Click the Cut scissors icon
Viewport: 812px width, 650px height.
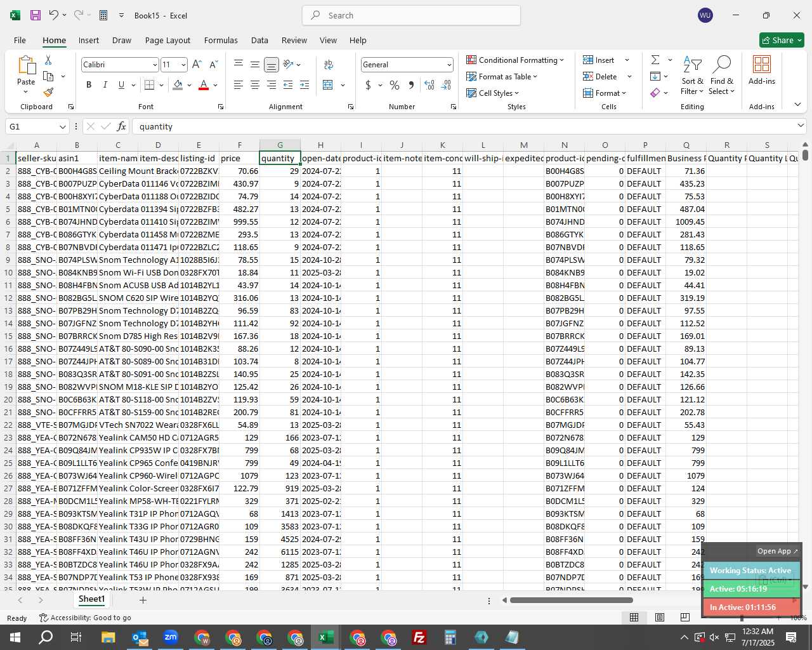click(48, 60)
